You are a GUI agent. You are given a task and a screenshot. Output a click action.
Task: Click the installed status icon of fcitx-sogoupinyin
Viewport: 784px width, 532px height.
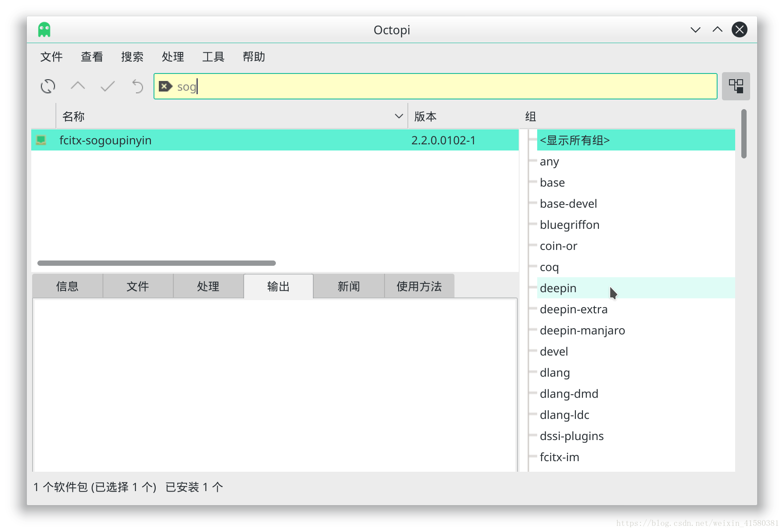point(41,140)
